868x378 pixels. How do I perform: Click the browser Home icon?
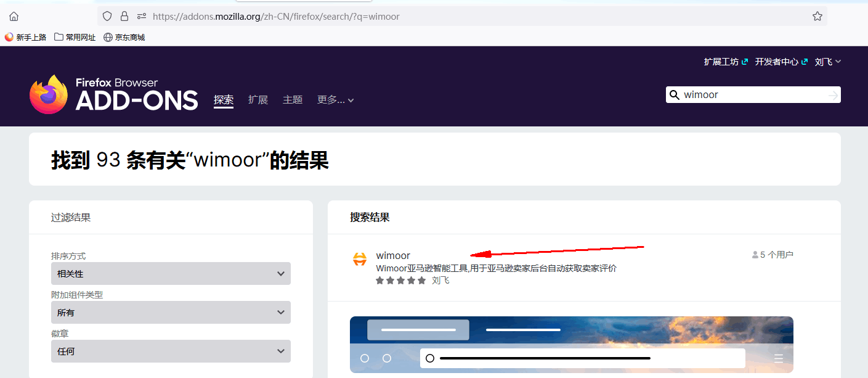pyautogui.click(x=14, y=17)
